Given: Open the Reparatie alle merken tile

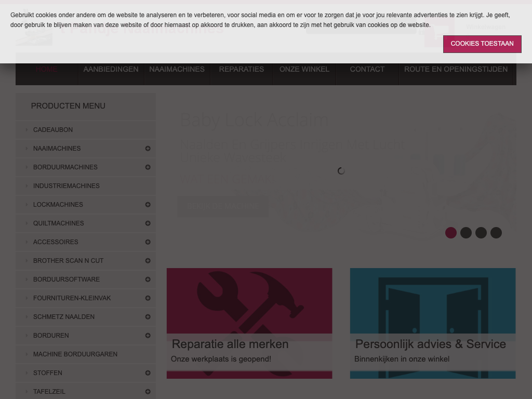Looking at the screenshot, I should click(249, 323).
